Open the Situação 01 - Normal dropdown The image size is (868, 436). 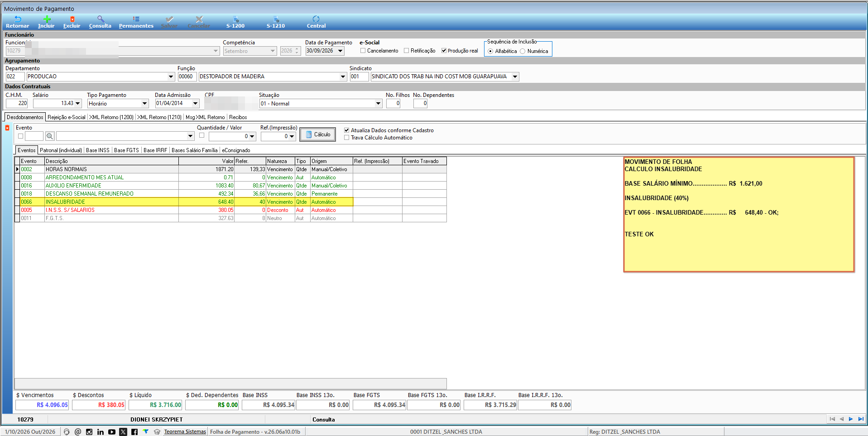click(379, 104)
